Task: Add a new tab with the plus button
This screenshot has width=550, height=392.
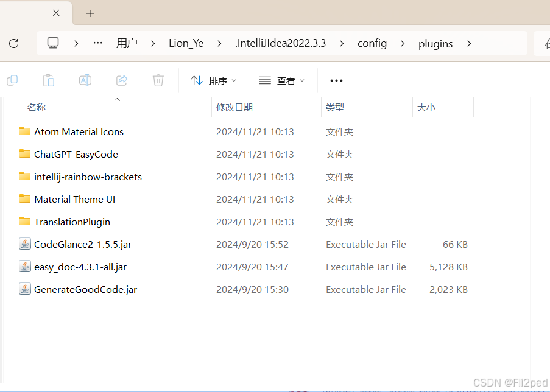Action: tap(90, 13)
